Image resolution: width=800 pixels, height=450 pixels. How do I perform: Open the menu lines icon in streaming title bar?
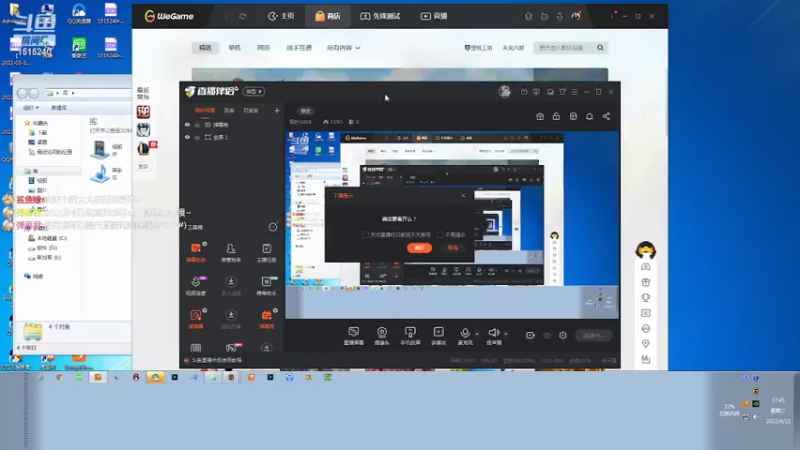pyautogui.click(x=574, y=92)
